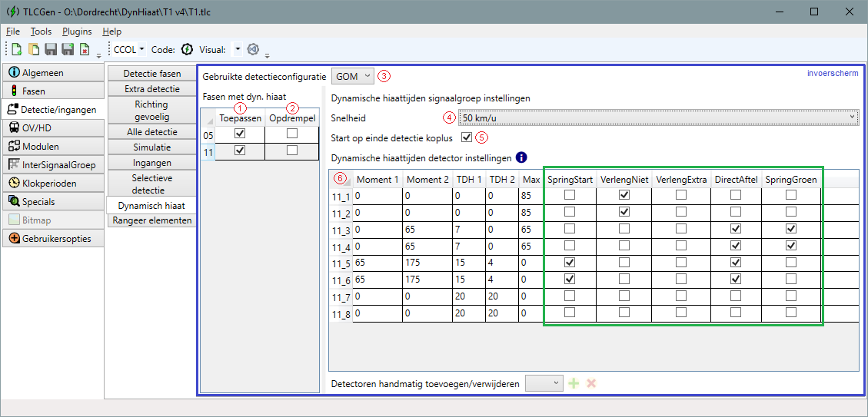Open the Detectie fasen subtab
Image resolution: width=868 pixels, height=417 pixels.
(151, 74)
